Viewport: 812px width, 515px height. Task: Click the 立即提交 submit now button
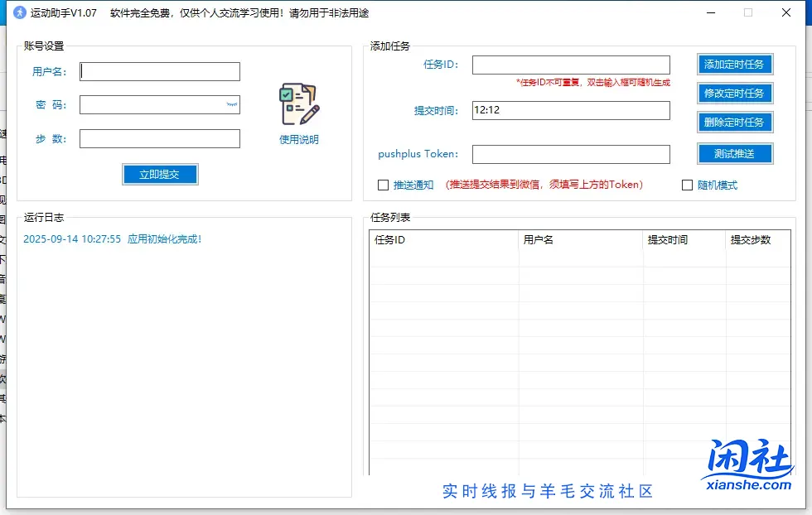(x=159, y=174)
